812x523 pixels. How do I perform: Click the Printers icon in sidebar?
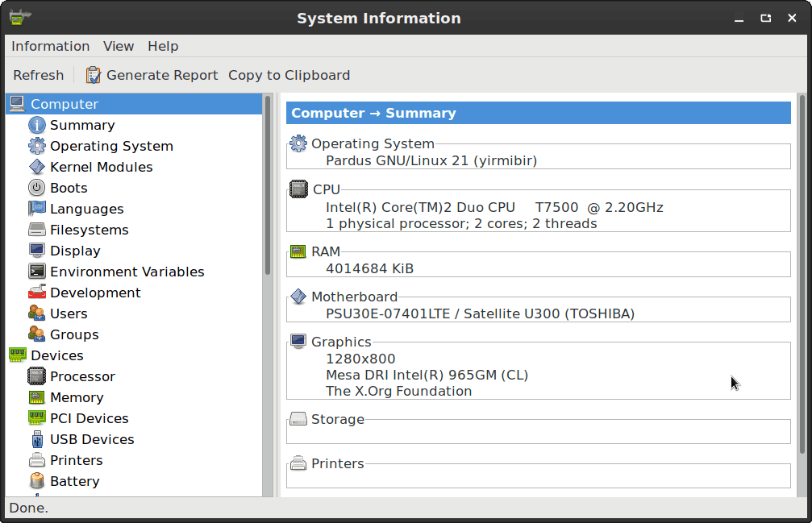(37, 460)
